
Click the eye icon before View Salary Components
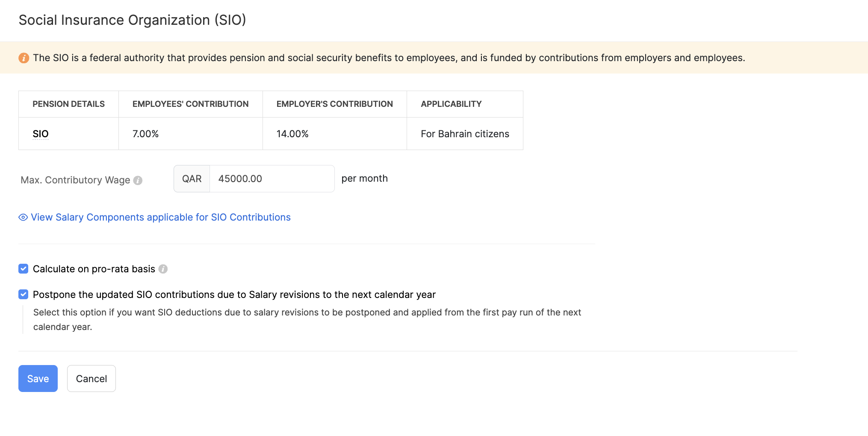(23, 218)
